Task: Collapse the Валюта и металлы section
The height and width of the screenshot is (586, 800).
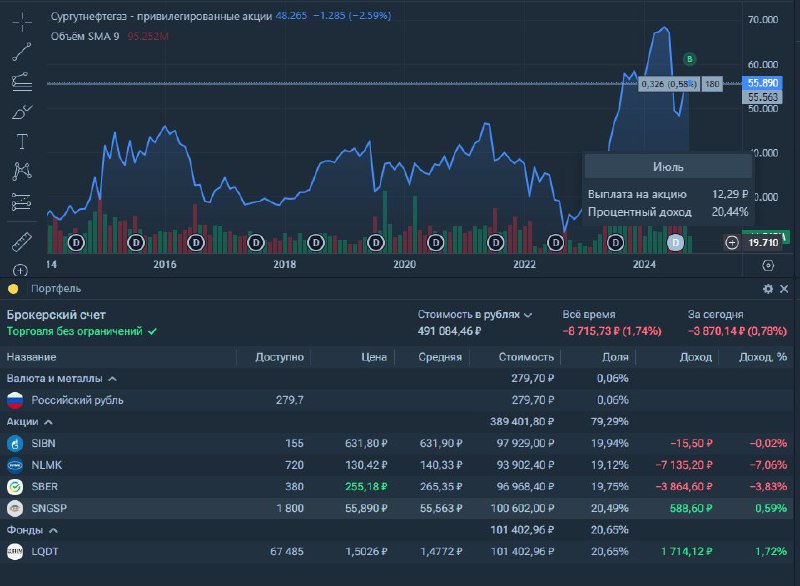Action: [x=113, y=379]
